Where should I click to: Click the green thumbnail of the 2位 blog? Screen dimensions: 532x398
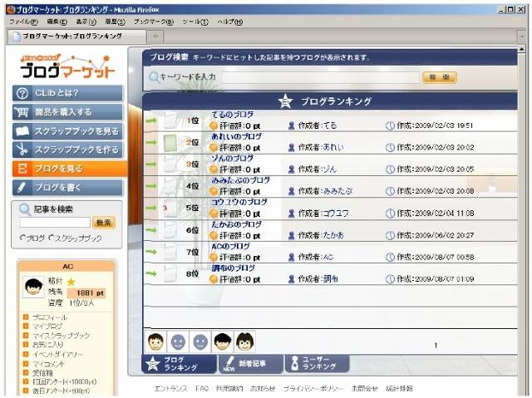coord(170,142)
